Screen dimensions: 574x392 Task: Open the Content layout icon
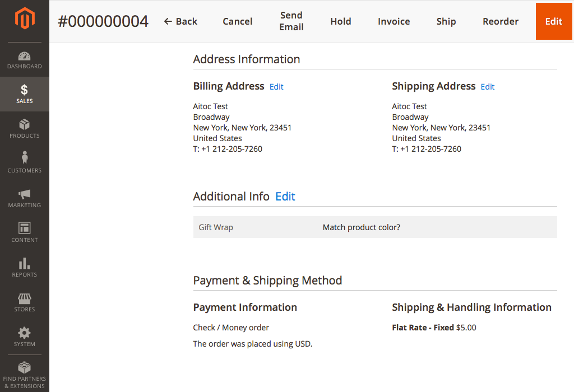25,228
